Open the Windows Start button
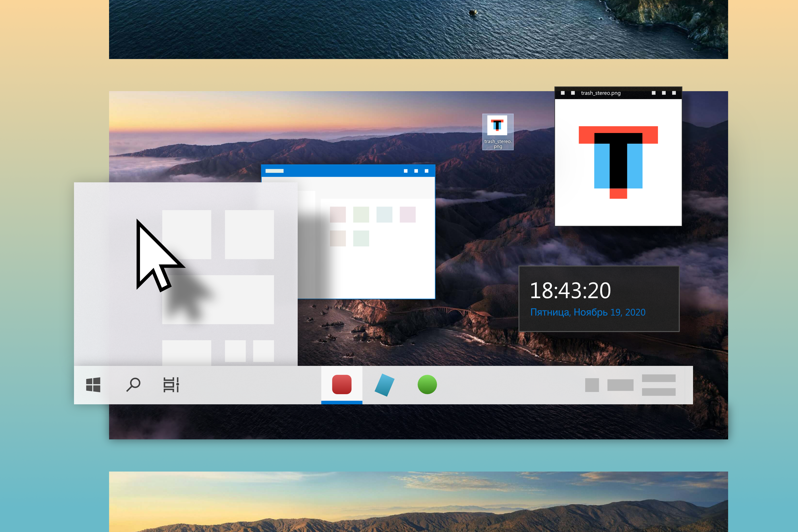This screenshot has width=798, height=532. tap(93, 385)
